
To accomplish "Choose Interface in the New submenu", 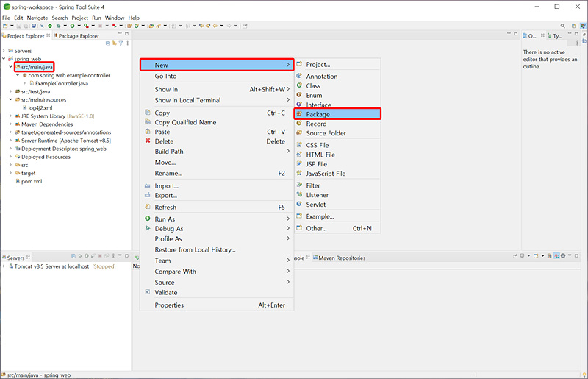I will coord(337,105).
